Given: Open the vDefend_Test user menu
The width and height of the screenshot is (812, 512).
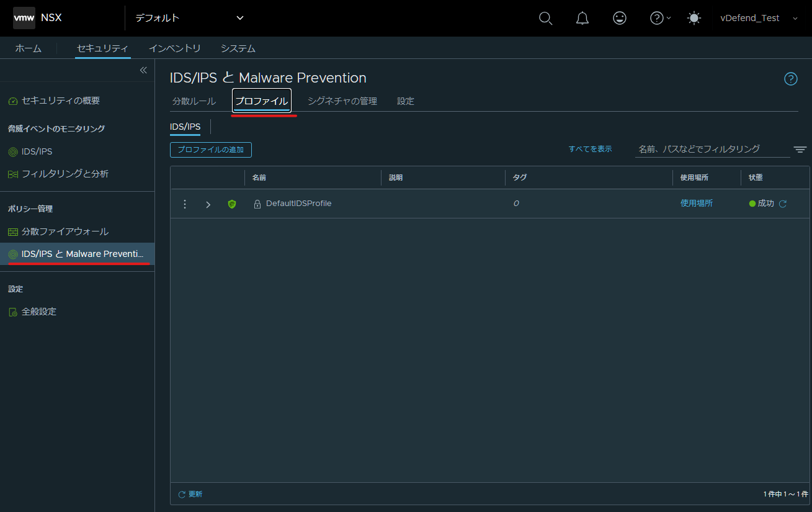Looking at the screenshot, I should 758,18.
